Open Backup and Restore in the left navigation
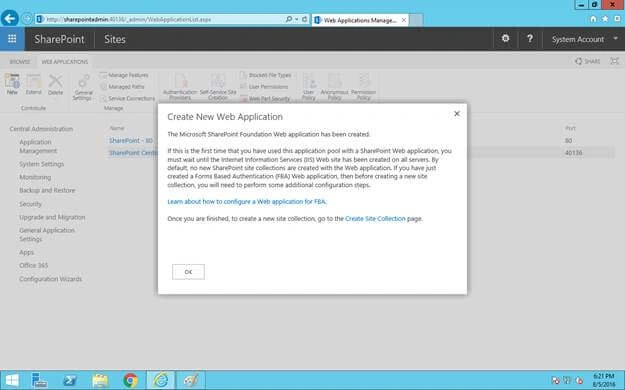Viewport: 625px width, 390px height. tap(47, 190)
